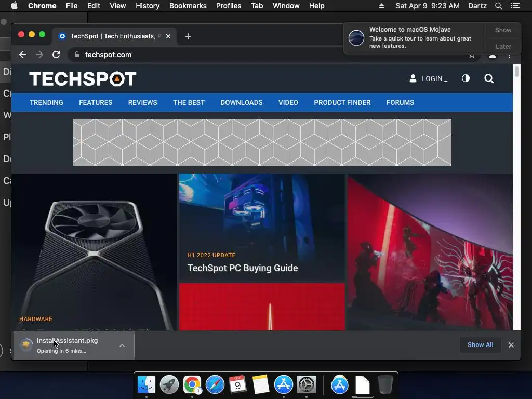
Task: Open the Bookmarks menu
Action: [188, 6]
